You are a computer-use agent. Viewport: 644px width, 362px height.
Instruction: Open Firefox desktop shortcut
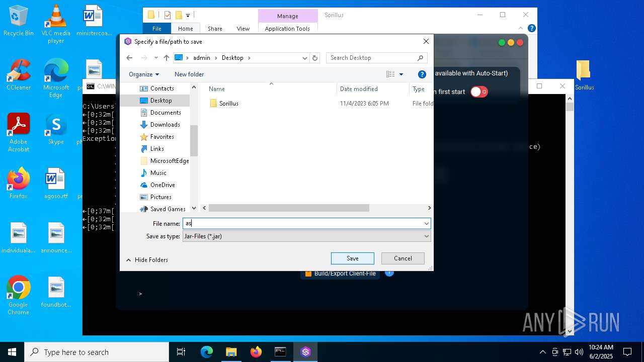(x=19, y=184)
